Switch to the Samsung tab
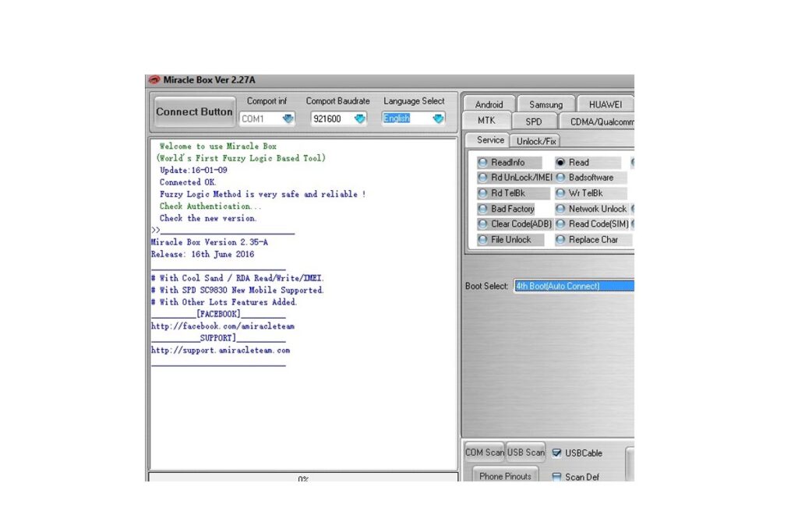 click(x=546, y=103)
